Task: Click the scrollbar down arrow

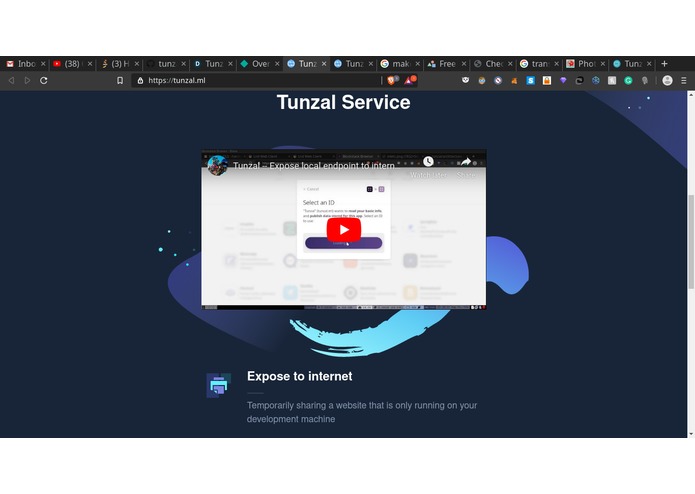Action: [x=691, y=434]
